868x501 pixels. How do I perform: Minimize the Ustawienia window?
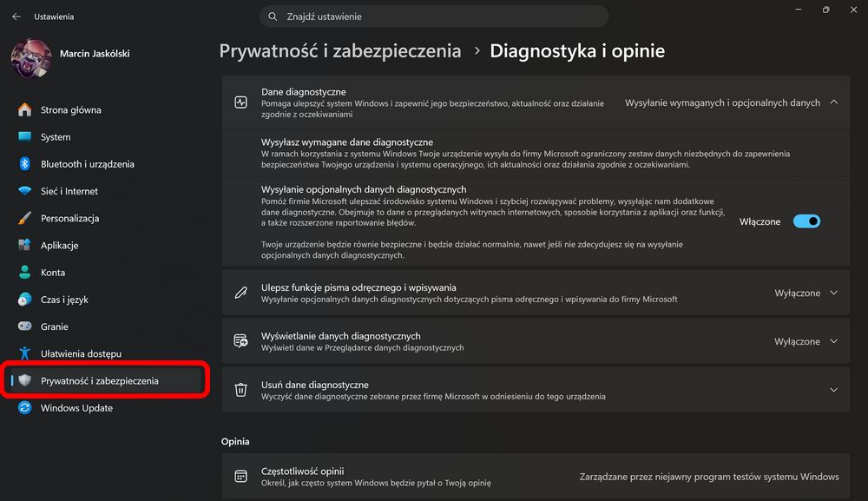coord(799,10)
